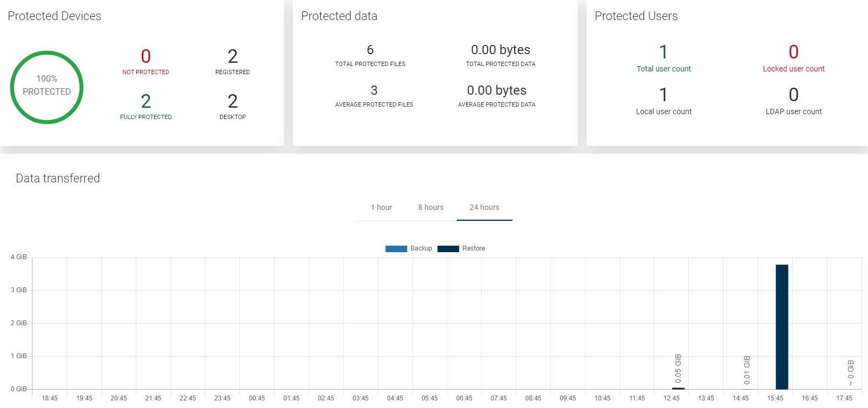Click the 100% PROTECTED donut chart
This screenshot has height=408, width=868.
pos(47,87)
